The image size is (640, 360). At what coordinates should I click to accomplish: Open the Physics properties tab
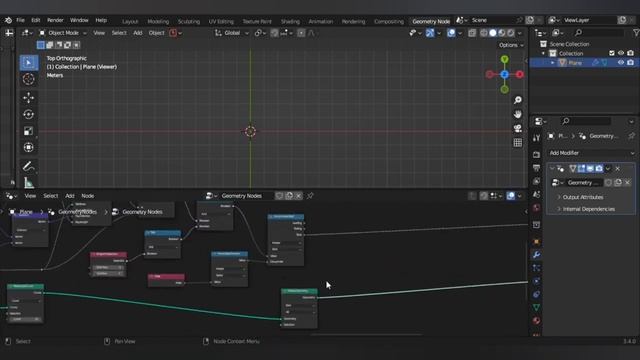(536, 281)
